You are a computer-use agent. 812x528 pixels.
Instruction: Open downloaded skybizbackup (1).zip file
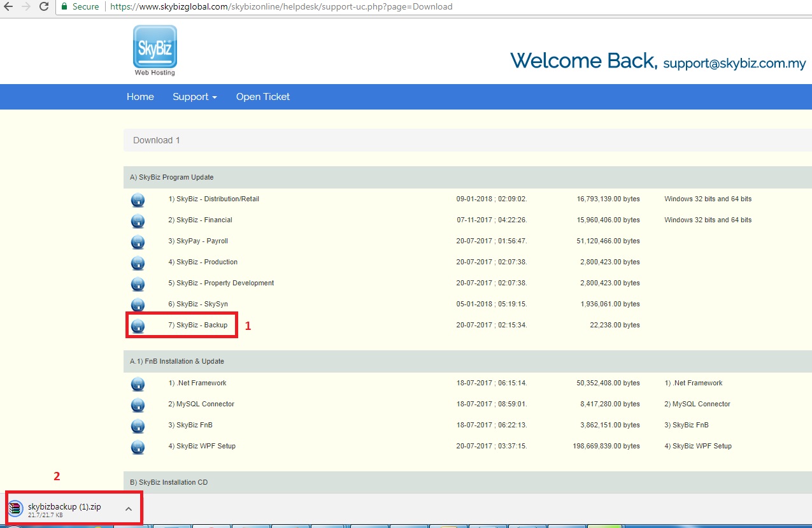[x=64, y=507]
